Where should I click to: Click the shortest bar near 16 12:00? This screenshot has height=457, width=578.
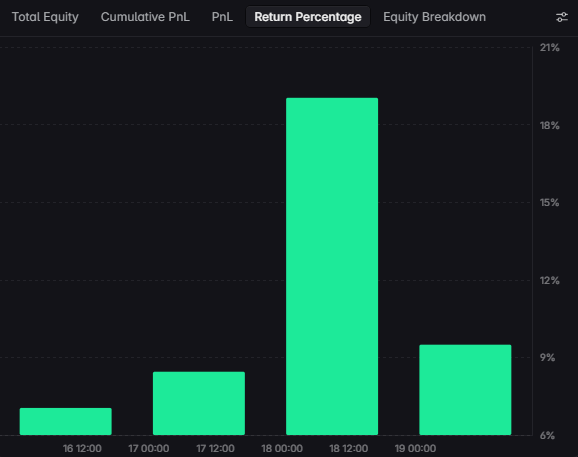tap(66, 421)
